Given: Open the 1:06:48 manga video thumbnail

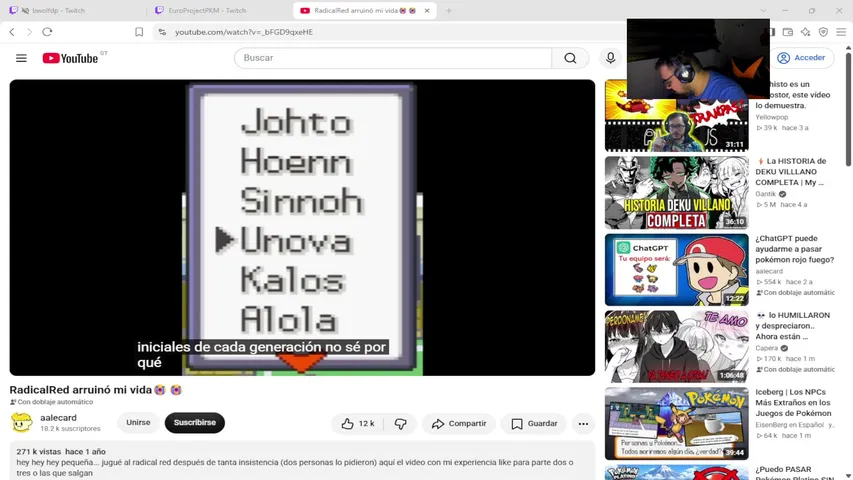Looking at the screenshot, I should click(x=677, y=347).
